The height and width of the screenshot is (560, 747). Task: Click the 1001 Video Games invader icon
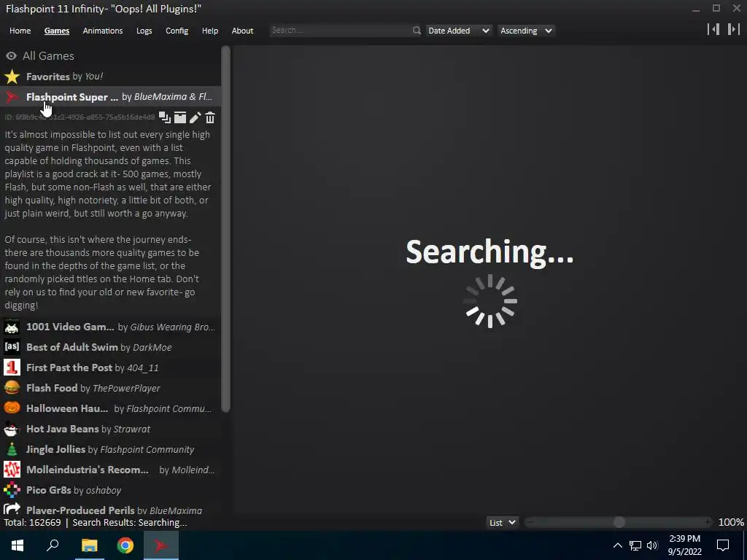coord(12,327)
